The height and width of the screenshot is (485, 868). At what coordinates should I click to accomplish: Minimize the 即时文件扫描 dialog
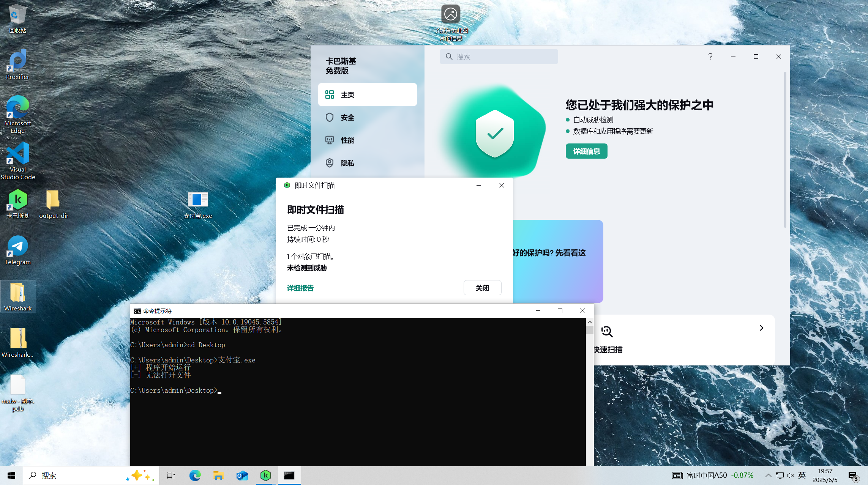(x=478, y=185)
